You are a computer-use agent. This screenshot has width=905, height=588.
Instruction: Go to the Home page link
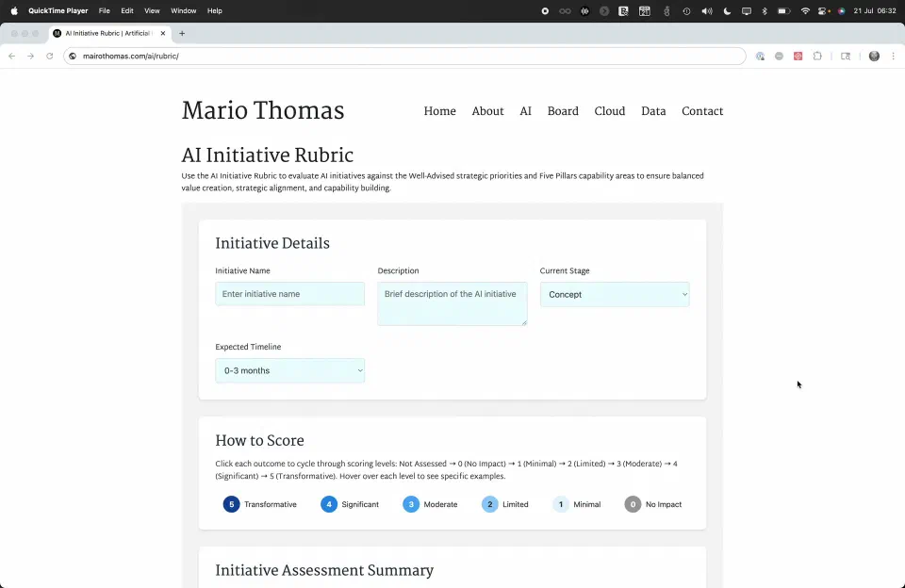click(440, 111)
